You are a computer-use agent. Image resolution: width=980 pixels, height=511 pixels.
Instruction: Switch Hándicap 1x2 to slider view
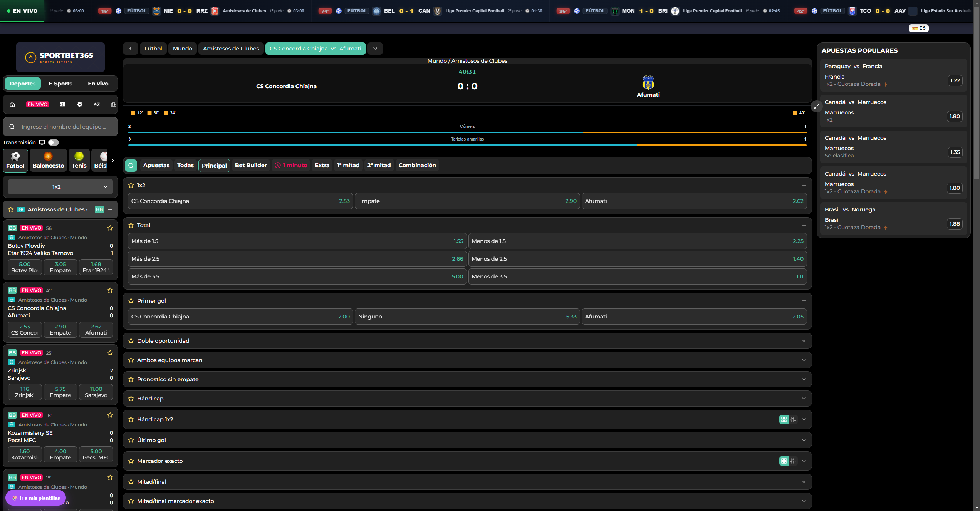(x=793, y=419)
